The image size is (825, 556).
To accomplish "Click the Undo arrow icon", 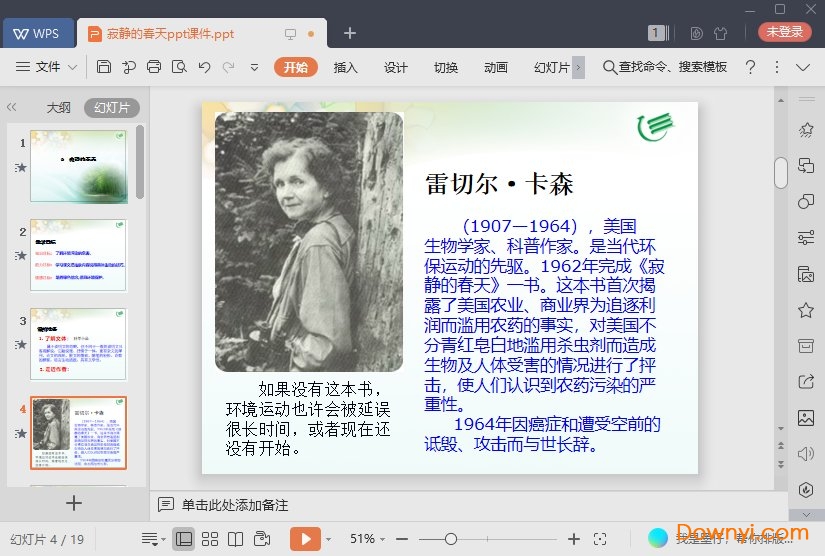I will coord(204,67).
